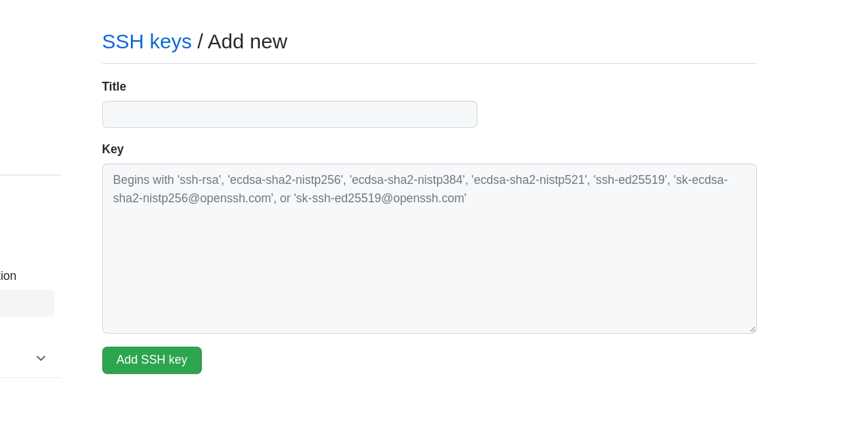This screenshot has height=425, width=868.
Task: Click the 'Begins with ssh-rsa' placeholder text
Action: [167, 180]
